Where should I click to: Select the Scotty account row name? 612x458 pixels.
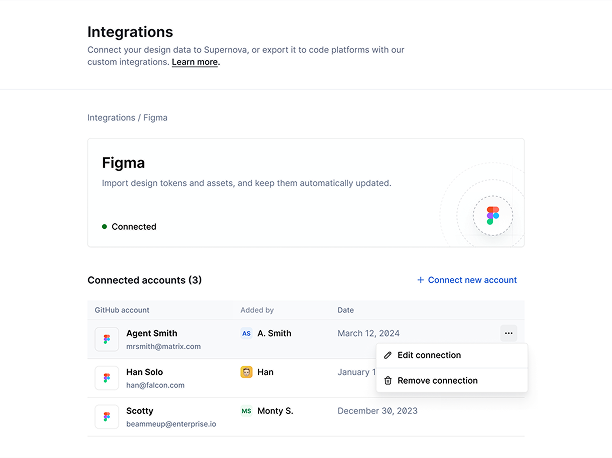click(x=140, y=411)
